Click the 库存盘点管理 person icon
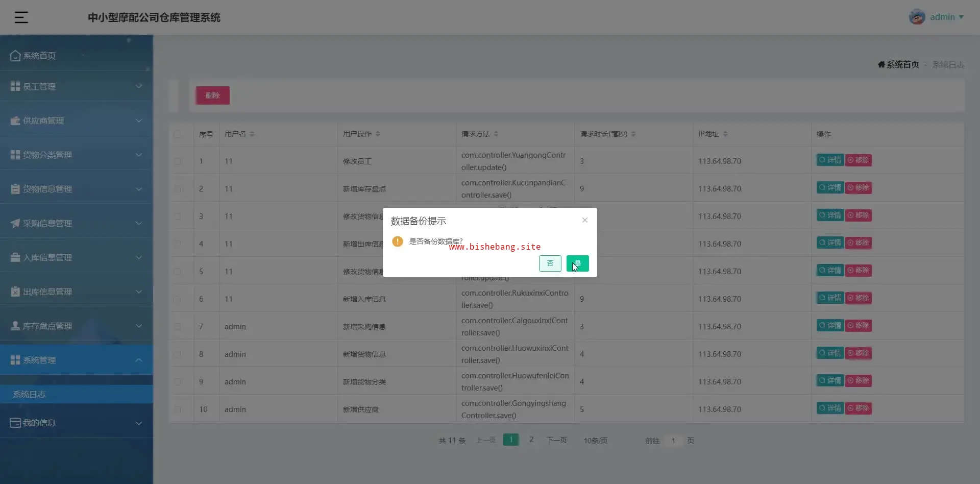The height and width of the screenshot is (484, 980). pos(15,326)
